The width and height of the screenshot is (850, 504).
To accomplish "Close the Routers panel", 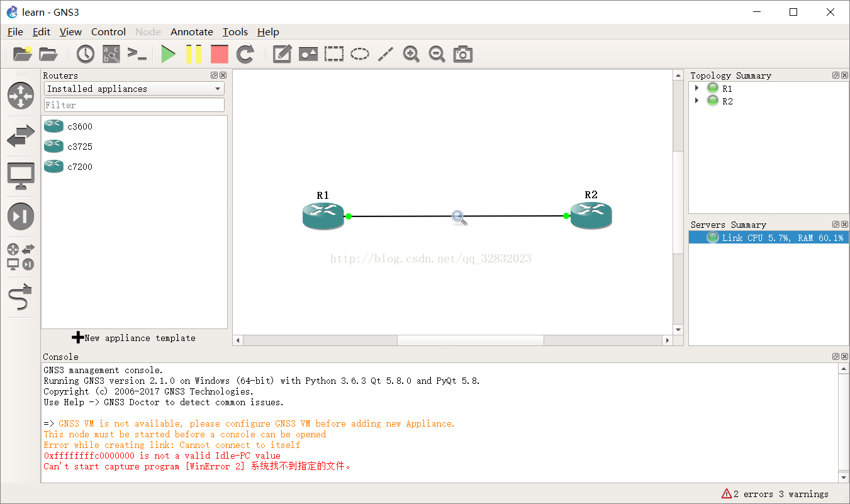I will pyautogui.click(x=223, y=75).
